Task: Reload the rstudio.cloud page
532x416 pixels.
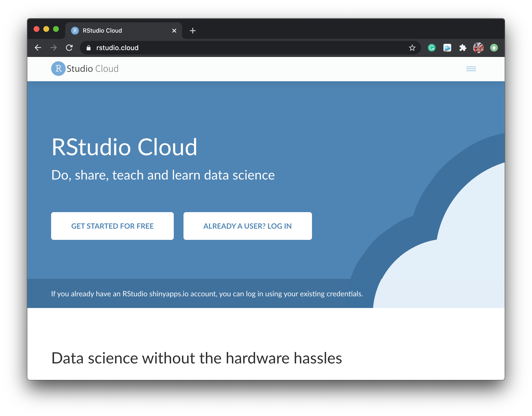Action: pyautogui.click(x=69, y=48)
